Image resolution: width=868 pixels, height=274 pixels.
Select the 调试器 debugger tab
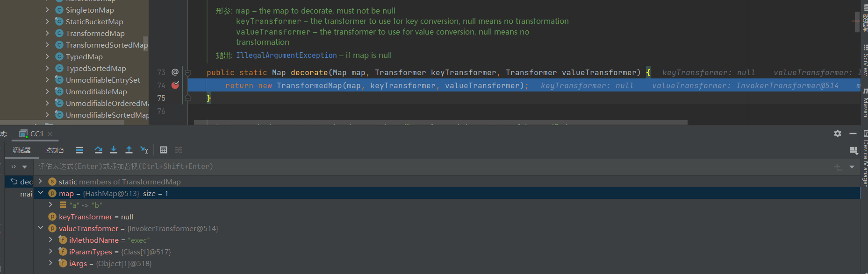tap(22, 150)
